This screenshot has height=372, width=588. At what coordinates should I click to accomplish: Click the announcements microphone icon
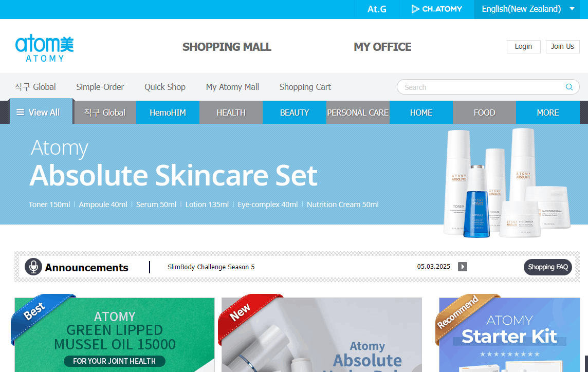pos(33,267)
